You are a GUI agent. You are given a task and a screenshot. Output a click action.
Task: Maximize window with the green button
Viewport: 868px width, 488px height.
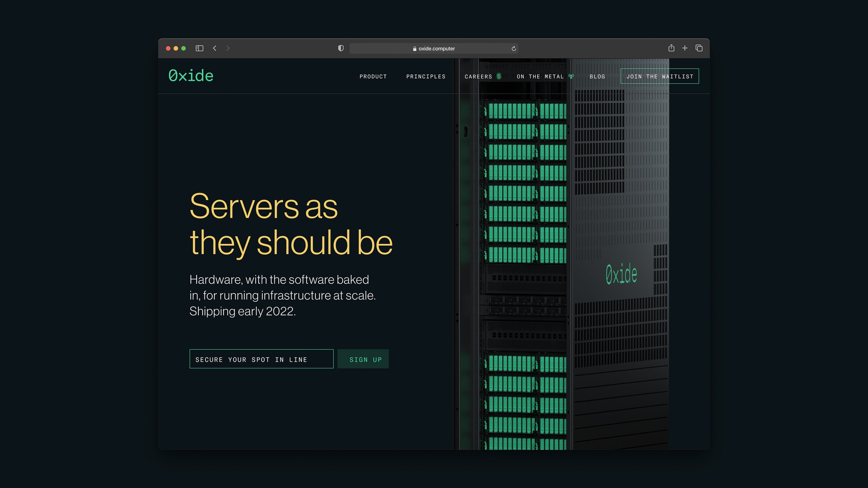(184, 48)
